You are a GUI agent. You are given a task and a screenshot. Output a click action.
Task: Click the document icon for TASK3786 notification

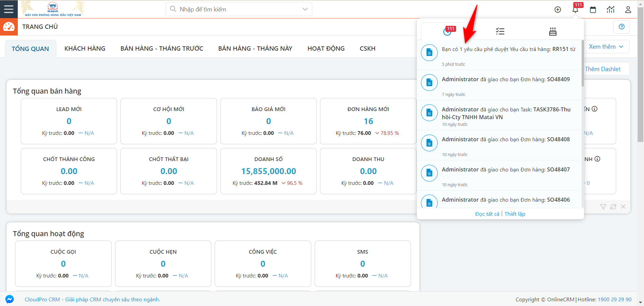click(429, 113)
